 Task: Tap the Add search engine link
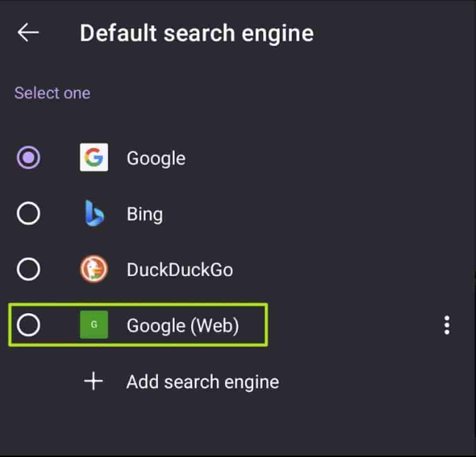click(x=202, y=382)
